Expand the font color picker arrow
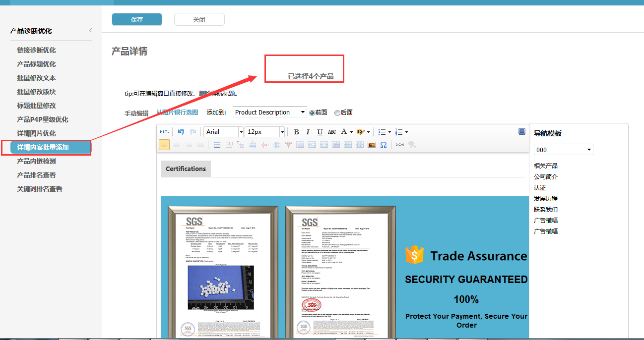The image size is (644, 340). coord(351,132)
